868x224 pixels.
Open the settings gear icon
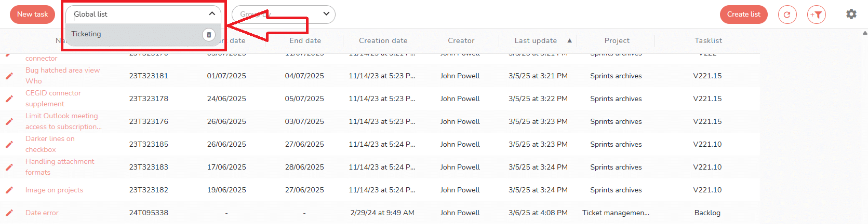851,14
